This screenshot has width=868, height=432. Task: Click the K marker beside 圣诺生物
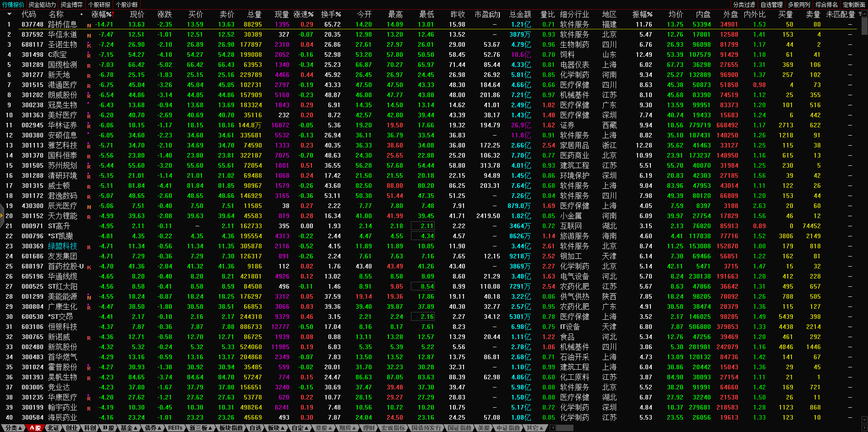[x=89, y=45]
